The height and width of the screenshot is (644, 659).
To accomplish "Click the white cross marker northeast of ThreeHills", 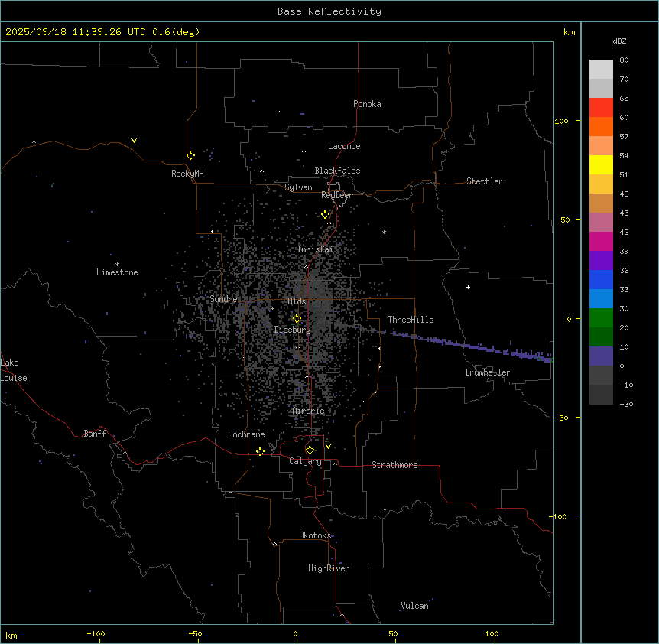I will (468, 287).
